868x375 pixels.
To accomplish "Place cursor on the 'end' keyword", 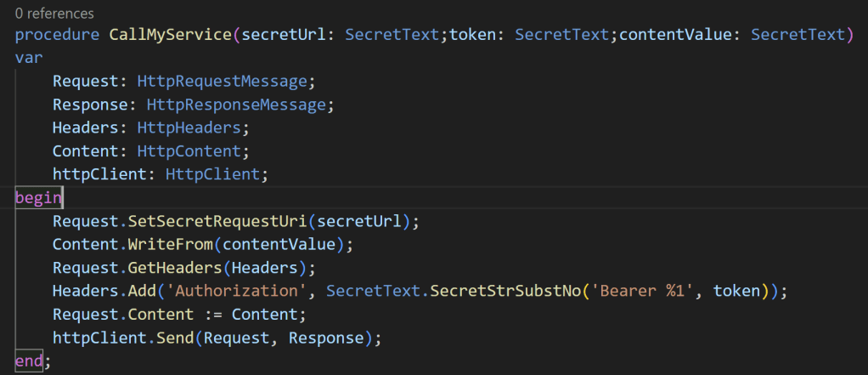I will (x=29, y=361).
